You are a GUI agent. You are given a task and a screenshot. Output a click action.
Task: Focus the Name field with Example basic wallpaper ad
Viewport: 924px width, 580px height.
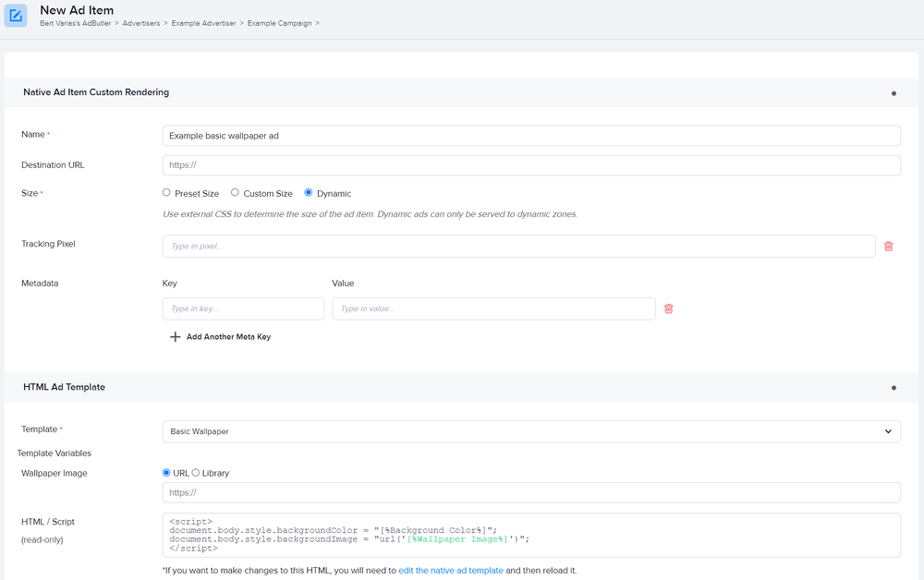531,136
